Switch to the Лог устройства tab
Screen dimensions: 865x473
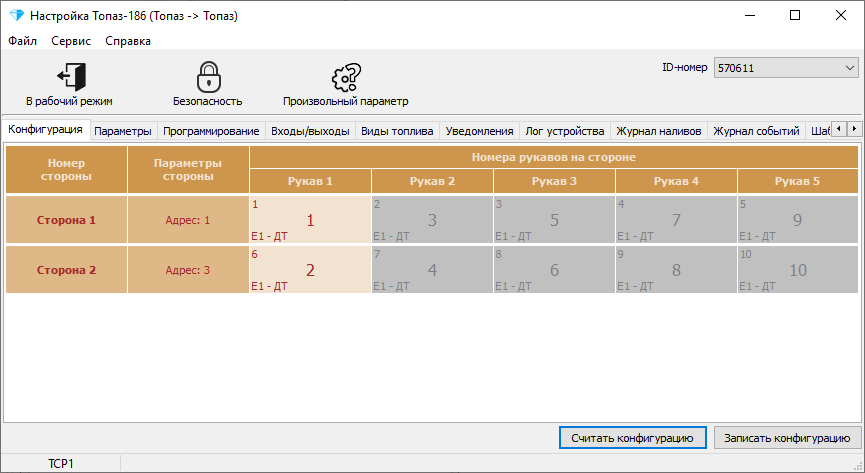pos(565,131)
